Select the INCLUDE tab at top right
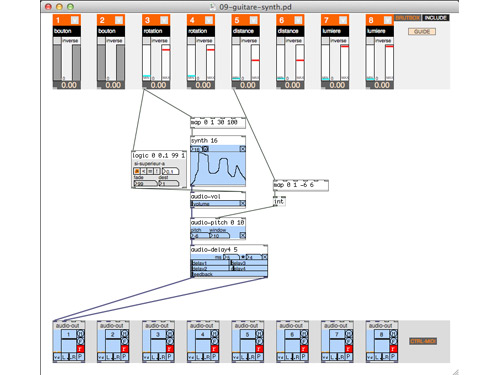 click(436, 18)
